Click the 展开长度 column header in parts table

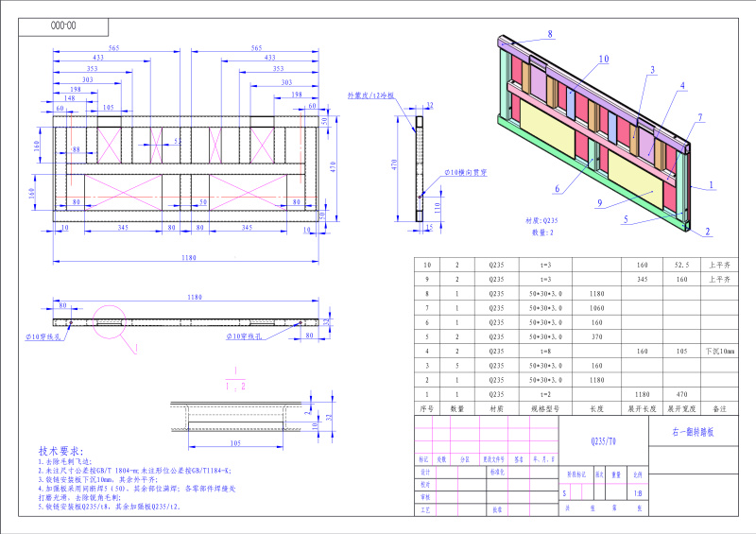(642, 409)
